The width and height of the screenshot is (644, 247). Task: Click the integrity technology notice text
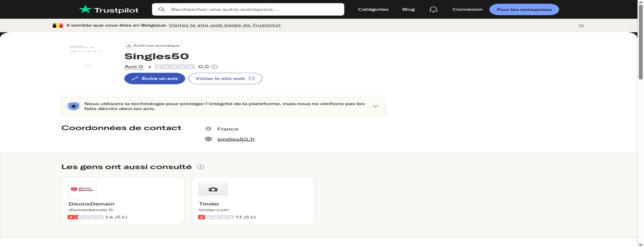[x=225, y=106]
